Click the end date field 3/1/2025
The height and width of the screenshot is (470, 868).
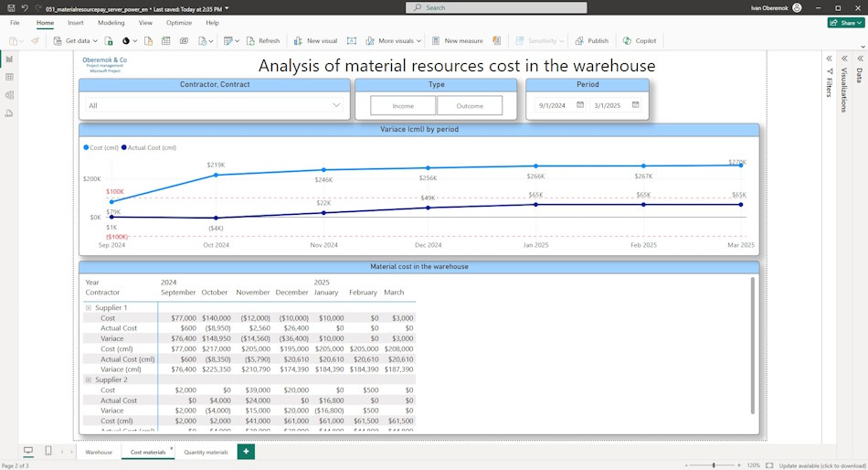(615, 105)
